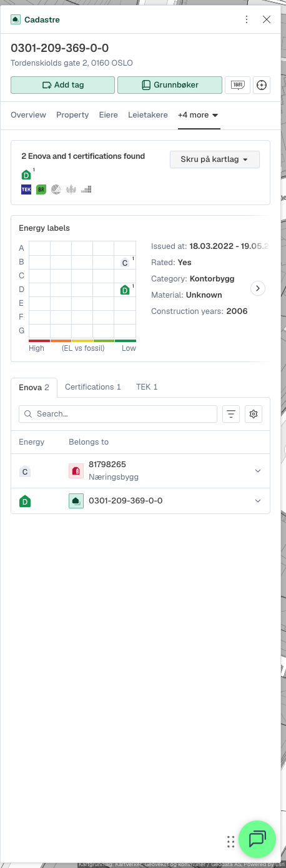Click the green D energy label in grid
This screenshot has height=868, width=286.
click(125, 290)
